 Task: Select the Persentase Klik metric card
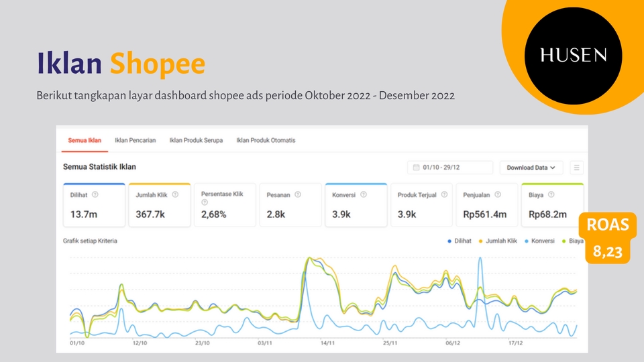coord(225,205)
